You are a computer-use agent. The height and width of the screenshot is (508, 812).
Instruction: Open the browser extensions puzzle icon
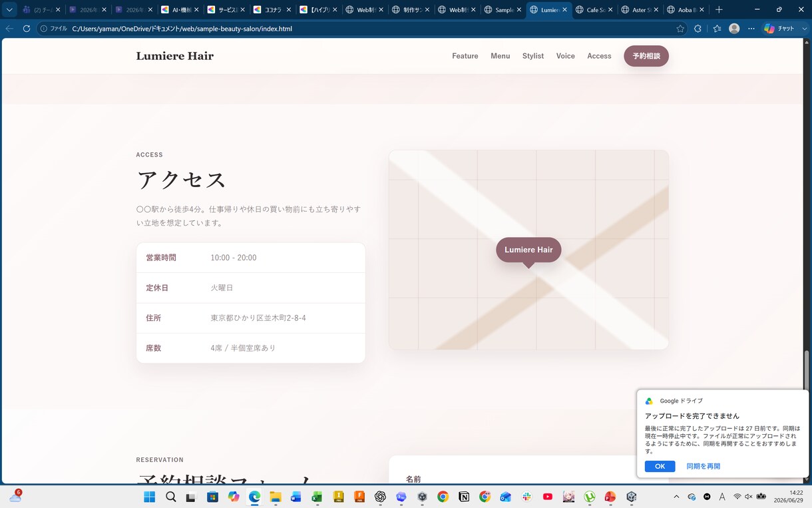click(x=698, y=29)
